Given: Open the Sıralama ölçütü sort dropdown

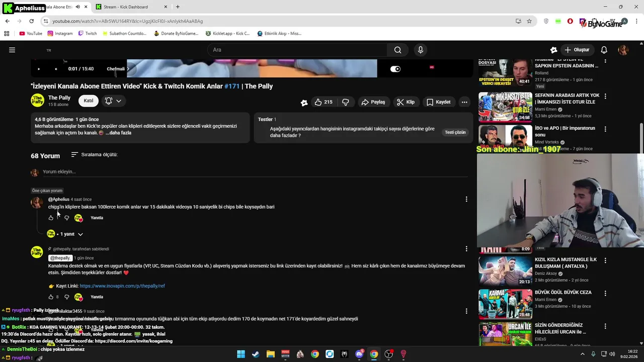Looking at the screenshot, I should click(95, 154).
